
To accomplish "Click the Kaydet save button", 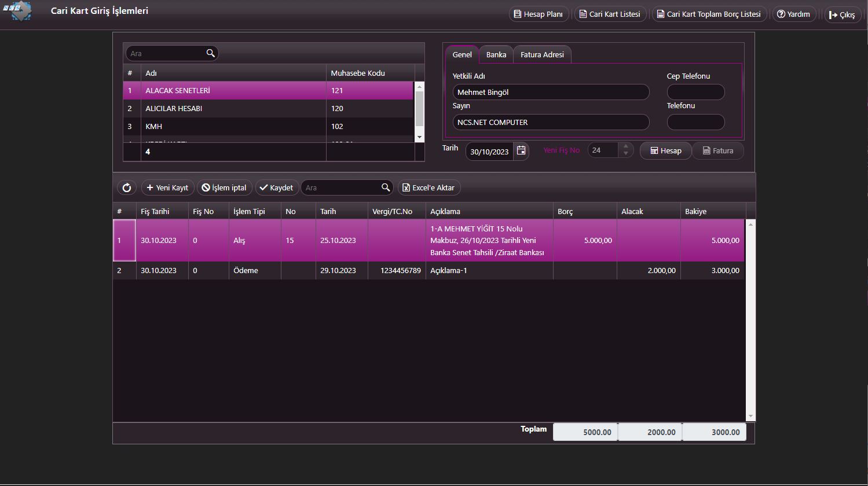I will click(x=276, y=187).
